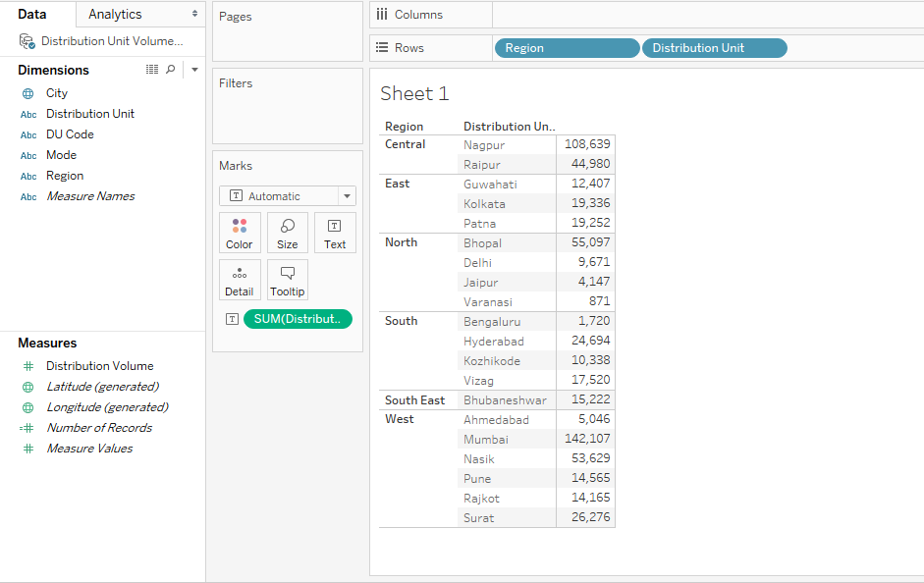
Task: Click the Text marks card button
Action: pyautogui.click(x=335, y=233)
